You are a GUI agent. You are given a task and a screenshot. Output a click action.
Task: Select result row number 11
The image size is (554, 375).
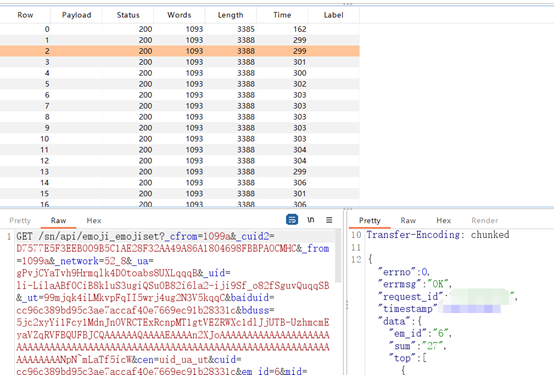pos(180,150)
